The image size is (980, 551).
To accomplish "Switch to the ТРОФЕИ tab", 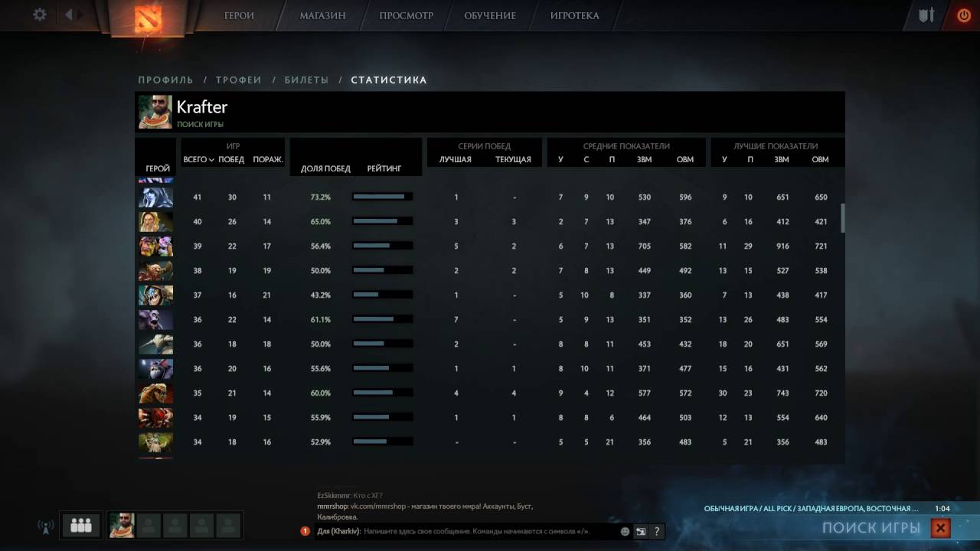I will pos(239,80).
